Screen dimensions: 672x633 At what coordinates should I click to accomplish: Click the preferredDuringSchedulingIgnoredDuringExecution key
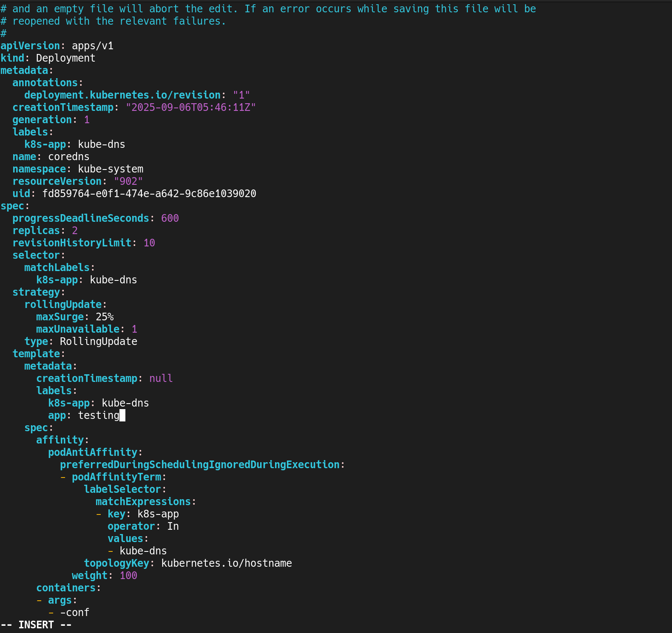pyautogui.click(x=200, y=465)
